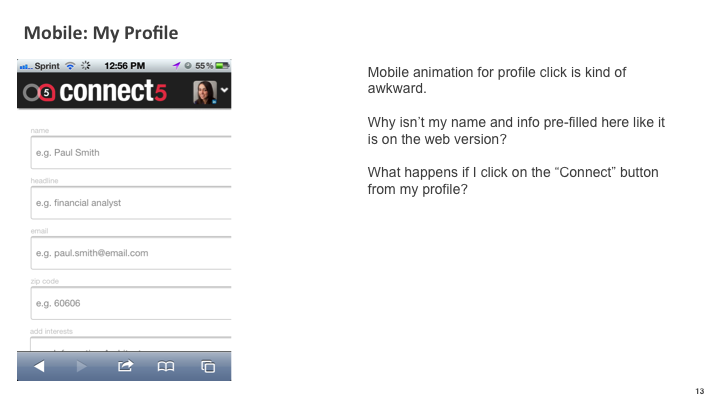The image size is (720, 405).
Task: Click the zip code input field
Action: click(x=131, y=303)
